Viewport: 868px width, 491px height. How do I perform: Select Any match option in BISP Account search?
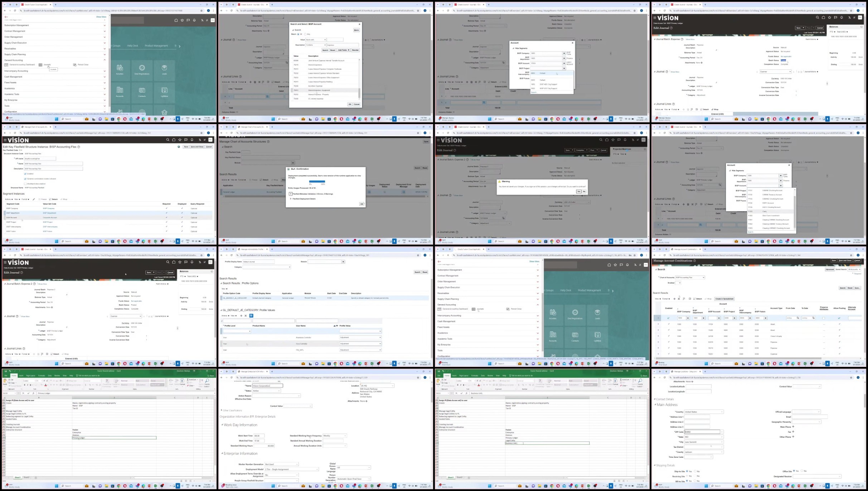pyautogui.click(x=305, y=34)
